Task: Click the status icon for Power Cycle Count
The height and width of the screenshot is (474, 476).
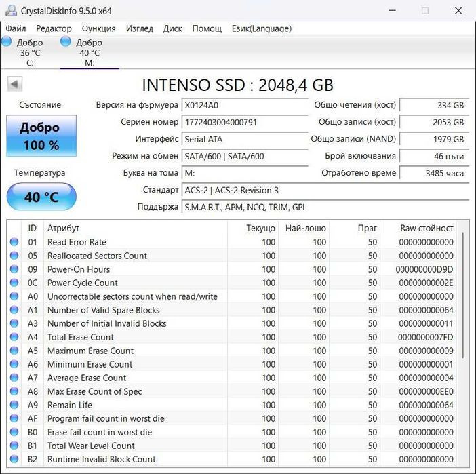Action: pyautogui.click(x=14, y=283)
